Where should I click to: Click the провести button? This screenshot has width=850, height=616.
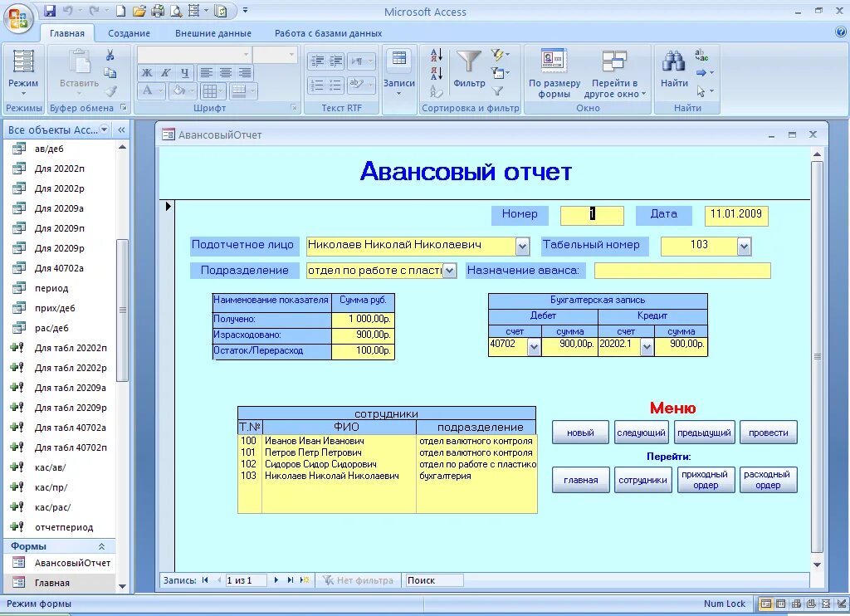[x=769, y=433]
